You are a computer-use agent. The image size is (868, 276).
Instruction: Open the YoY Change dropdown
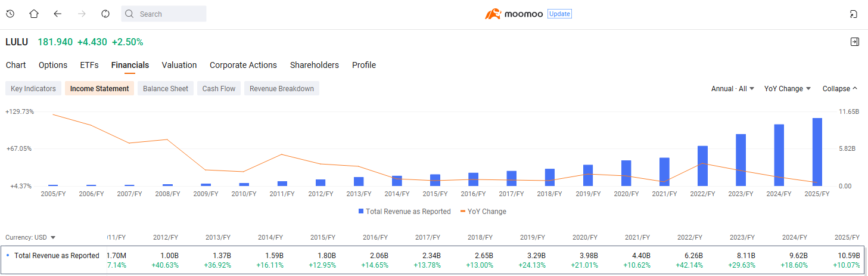tap(788, 88)
